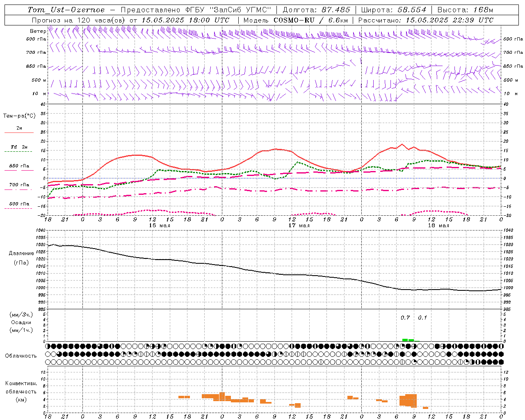525x420 pixels.
Task: Click the 10 м wind level label on the left
Action: tap(40, 94)
